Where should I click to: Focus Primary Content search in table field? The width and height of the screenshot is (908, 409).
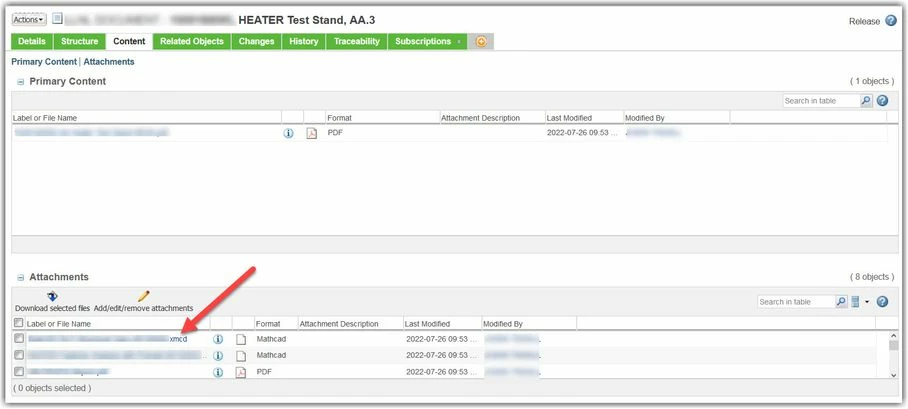pos(821,101)
